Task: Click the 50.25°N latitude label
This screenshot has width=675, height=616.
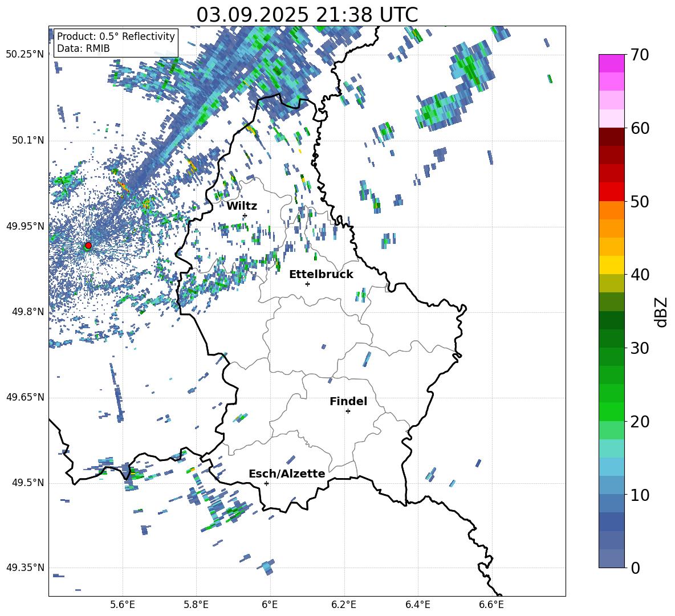Action: 25,55
